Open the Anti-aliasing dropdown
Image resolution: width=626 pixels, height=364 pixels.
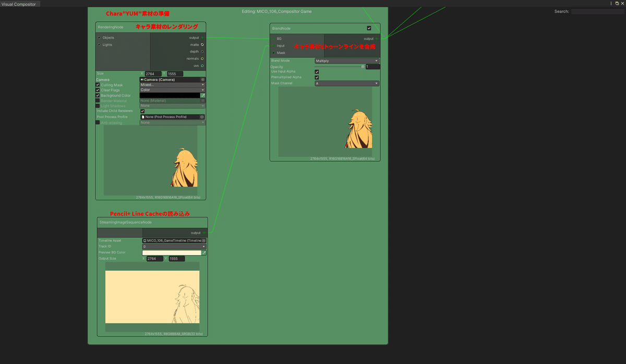172,123
